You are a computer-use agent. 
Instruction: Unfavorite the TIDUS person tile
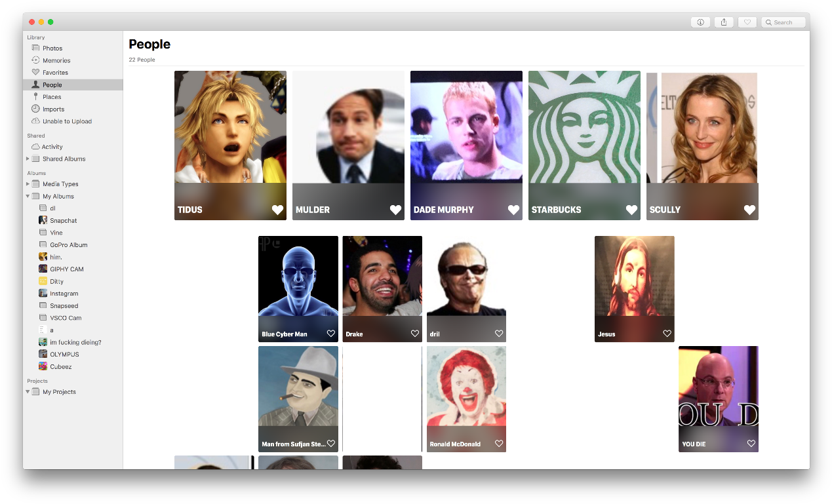pos(277,210)
